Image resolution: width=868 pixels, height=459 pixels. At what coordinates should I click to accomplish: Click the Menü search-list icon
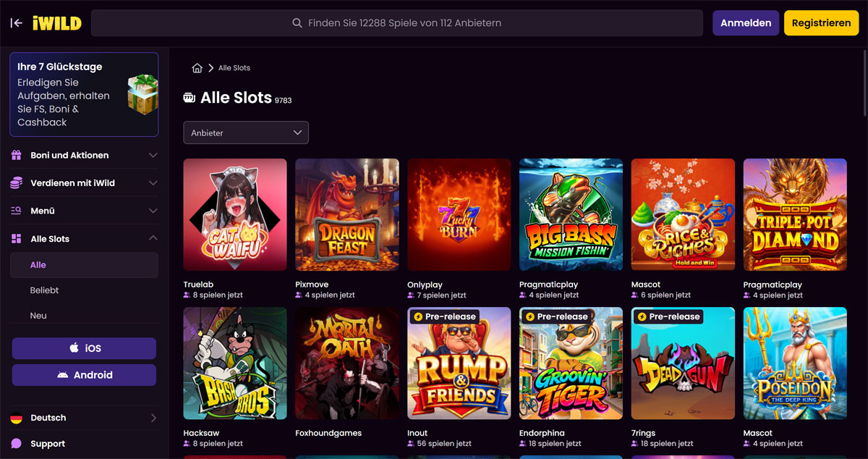tap(17, 211)
